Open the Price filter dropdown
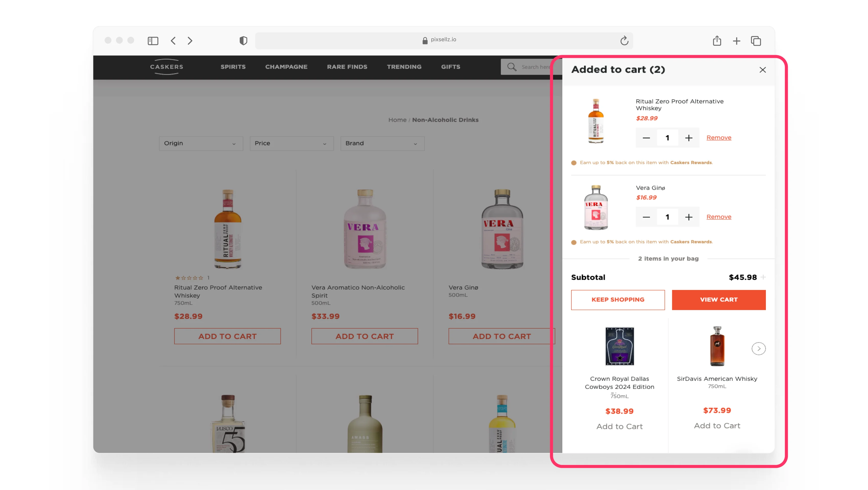The width and height of the screenshot is (868, 490). (292, 143)
